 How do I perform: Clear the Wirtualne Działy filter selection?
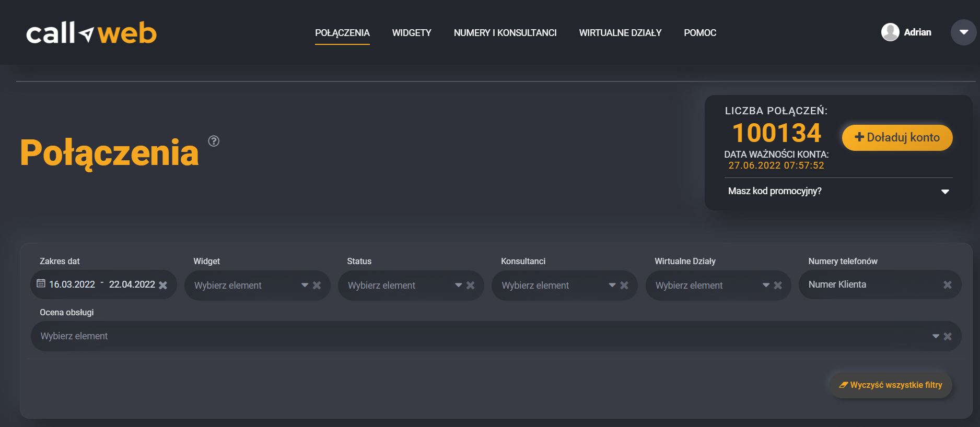tap(778, 285)
